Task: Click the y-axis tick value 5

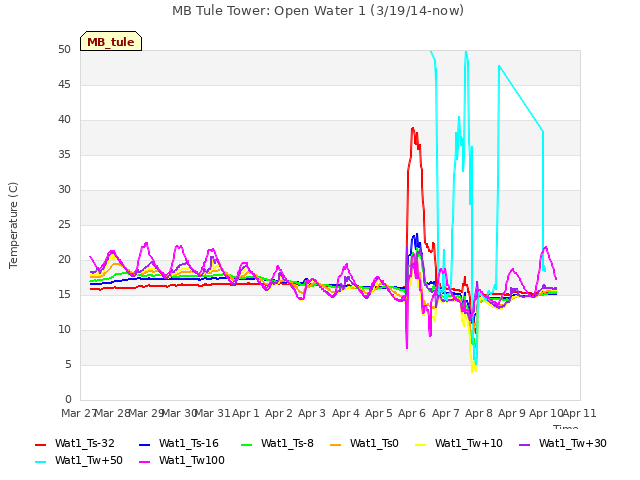Action: [x=68, y=364]
